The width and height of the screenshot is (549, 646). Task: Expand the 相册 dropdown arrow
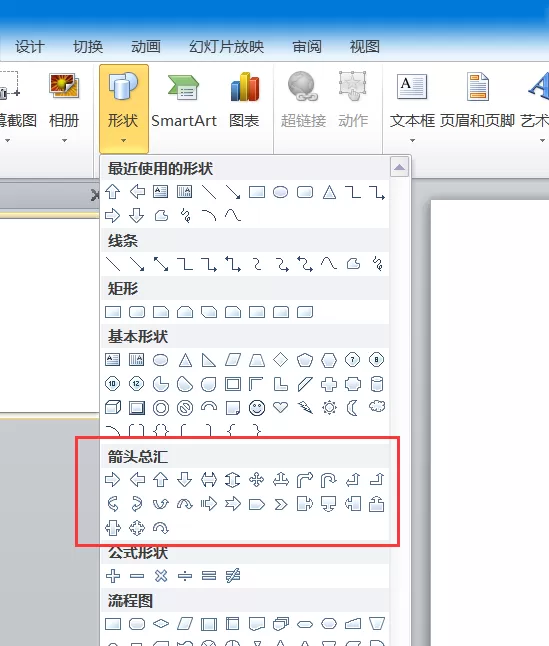click(64, 140)
